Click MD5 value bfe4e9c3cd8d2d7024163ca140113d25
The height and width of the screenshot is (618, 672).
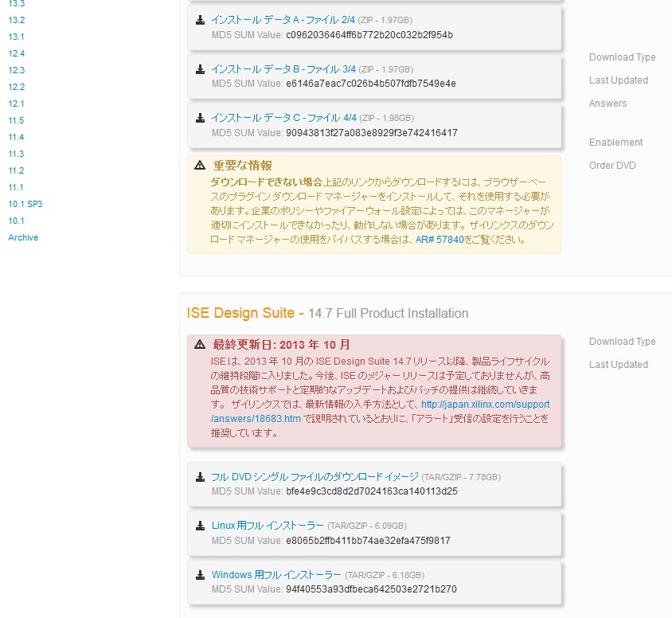pos(372,491)
